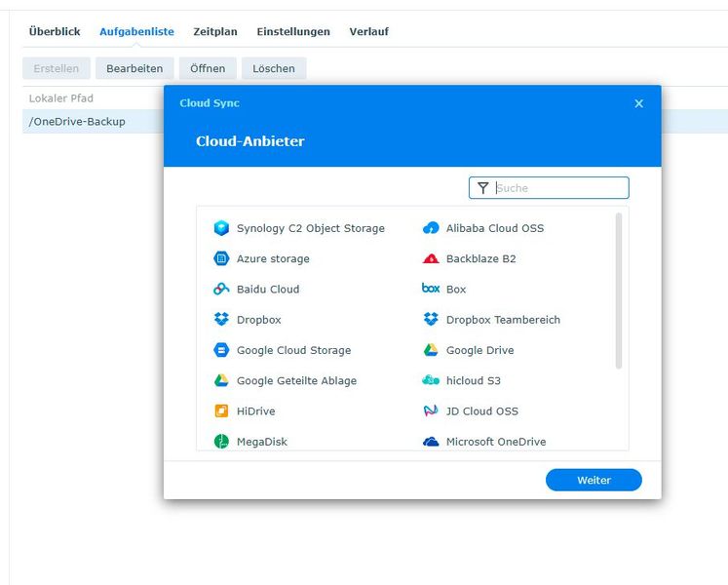This screenshot has width=728, height=585.
Task: Choose the HiDrive icon
Action: pos(221,410)
